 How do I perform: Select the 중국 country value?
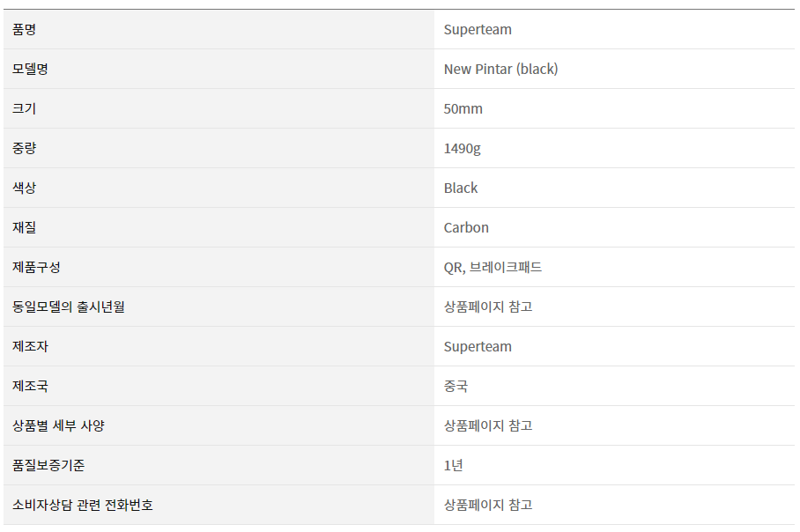456,386
